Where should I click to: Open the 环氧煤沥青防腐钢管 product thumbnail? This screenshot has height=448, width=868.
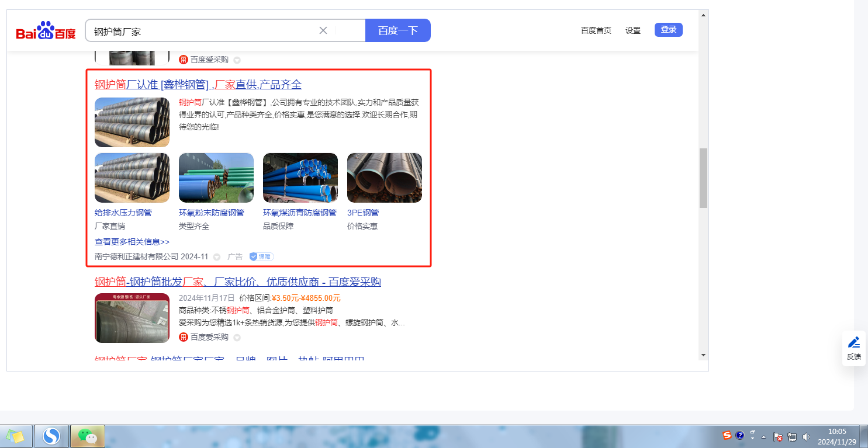[x=300, y=178]
